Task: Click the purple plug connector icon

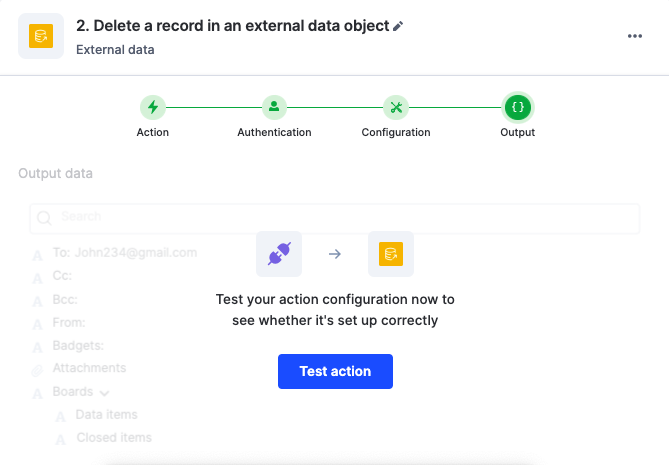Action: point(279,254)
